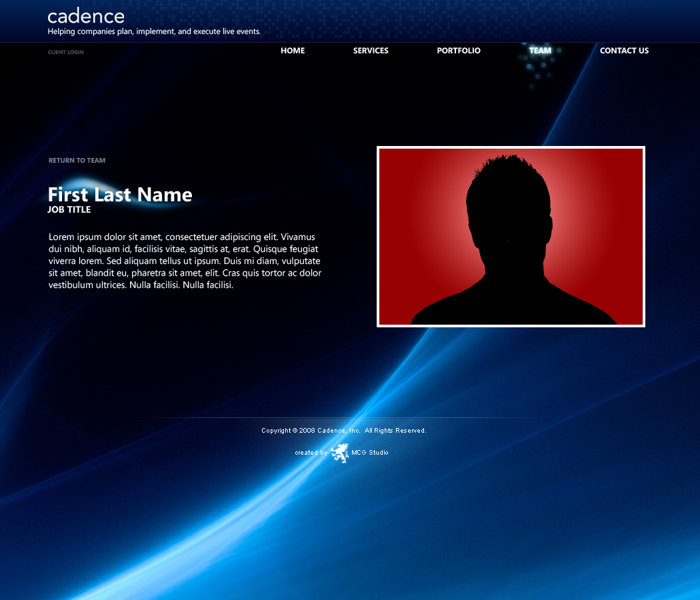Click the First Last Name heading
This screenshot has height=600, width=700.
(120, 195)
